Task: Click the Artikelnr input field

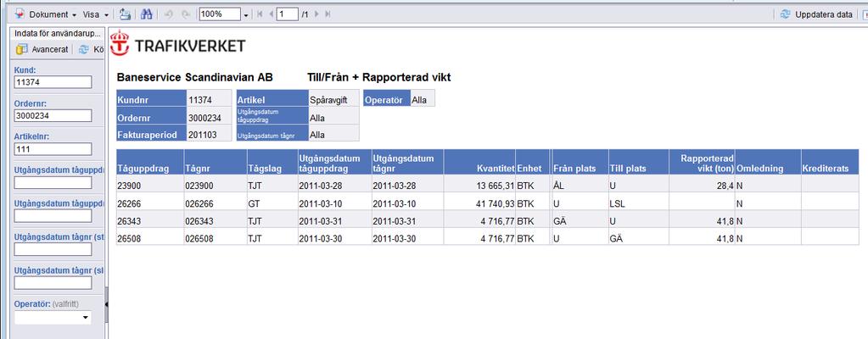Action: coord(53,149)
